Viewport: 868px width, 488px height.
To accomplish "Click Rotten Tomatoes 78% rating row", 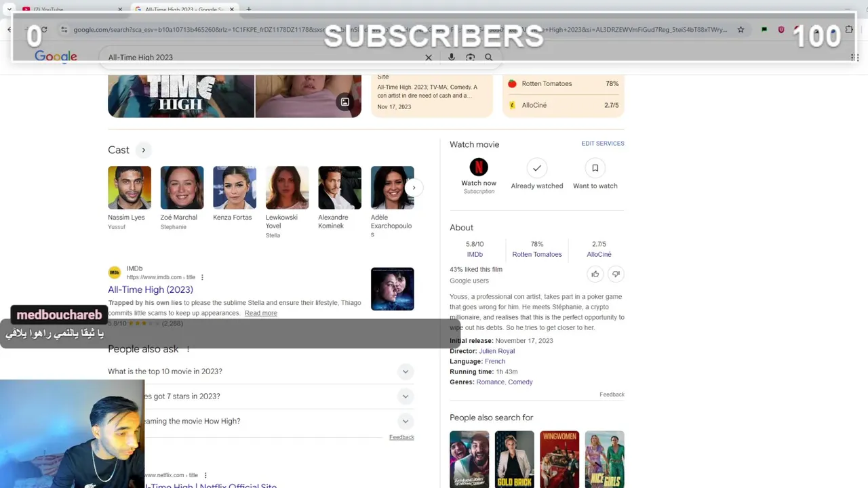I will 563,84.
